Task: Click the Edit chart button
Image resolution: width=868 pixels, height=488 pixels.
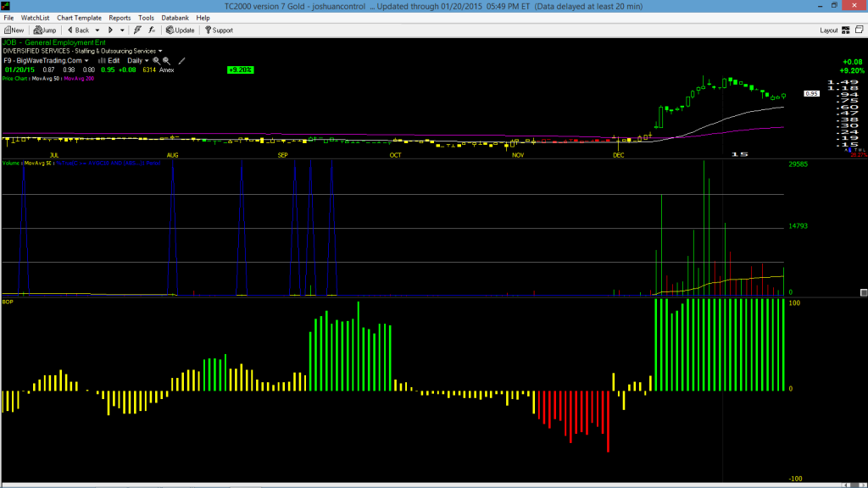Action: (x=109, y=61)
